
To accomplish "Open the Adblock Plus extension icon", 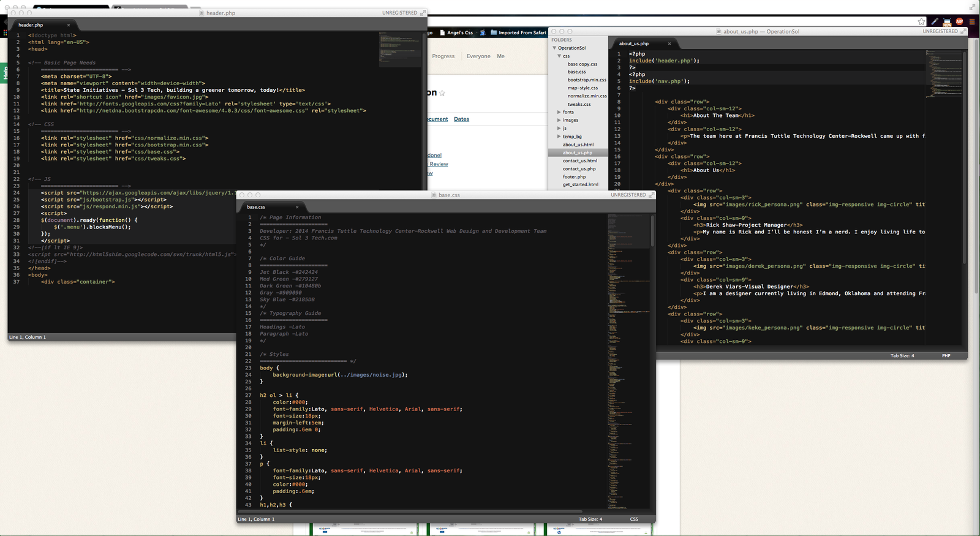I will [x=959, y=21].
